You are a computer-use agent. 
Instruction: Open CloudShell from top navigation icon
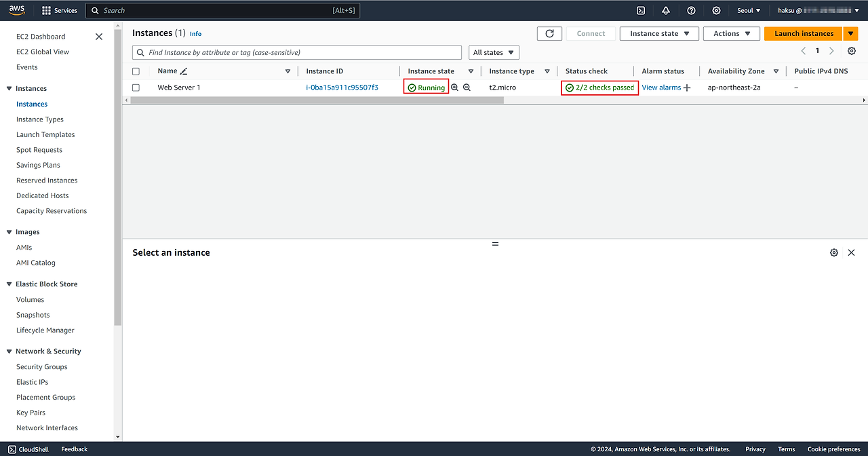pos(640,10)
